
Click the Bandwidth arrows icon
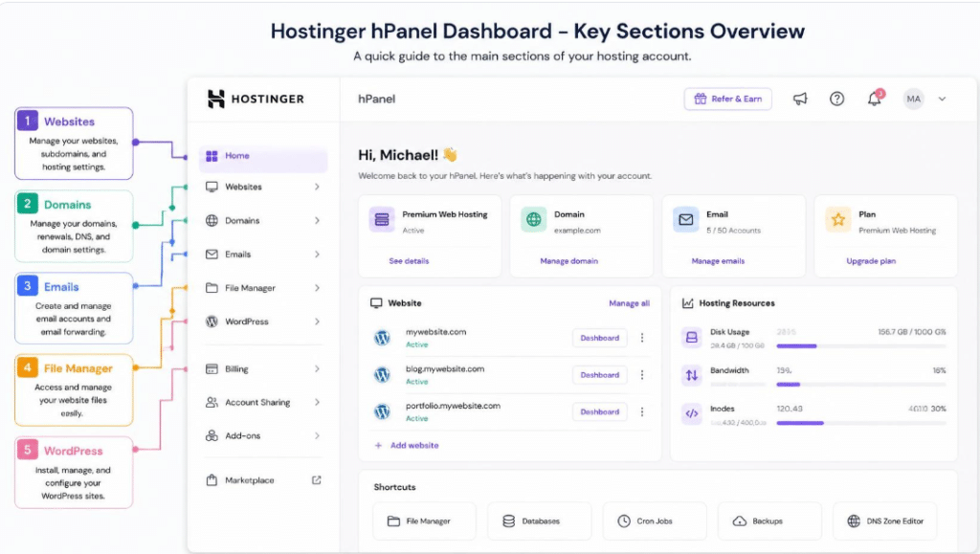[691, 375]
